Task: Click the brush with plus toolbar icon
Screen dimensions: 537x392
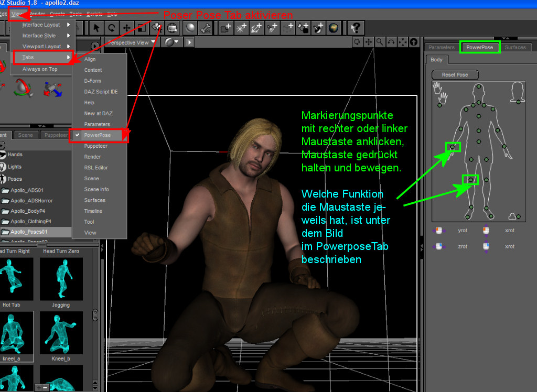Action: [318, 28]
